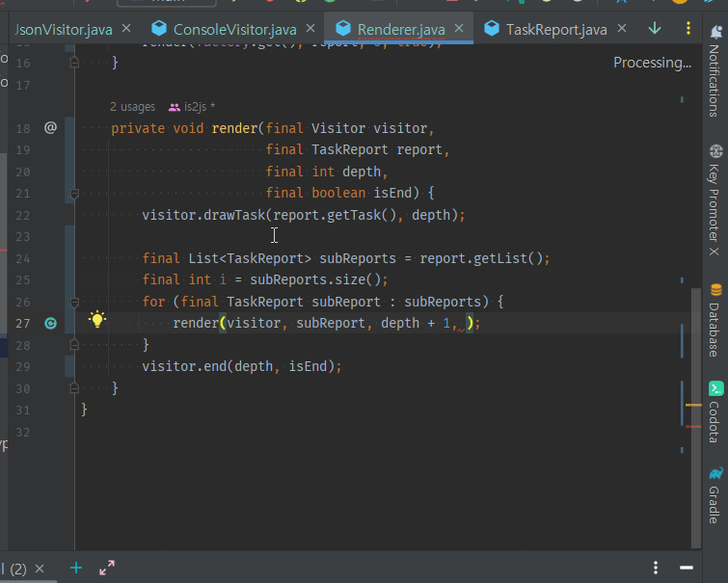
Task: Click the 'TaskReport' type on line 19
Action: pos(350,149)
